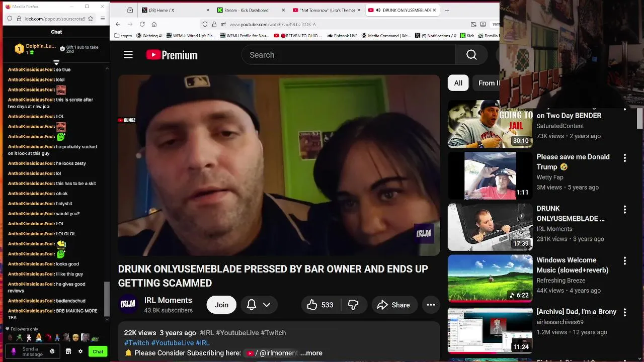This screenshot has width=644, height=362.
Task: Open the @irlmoment subscribe link
Action: [x=276, y=353]
